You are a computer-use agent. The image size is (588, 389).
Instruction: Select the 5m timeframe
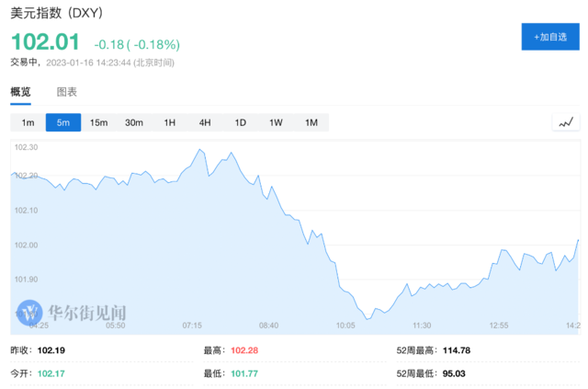(x=63, y=123)
